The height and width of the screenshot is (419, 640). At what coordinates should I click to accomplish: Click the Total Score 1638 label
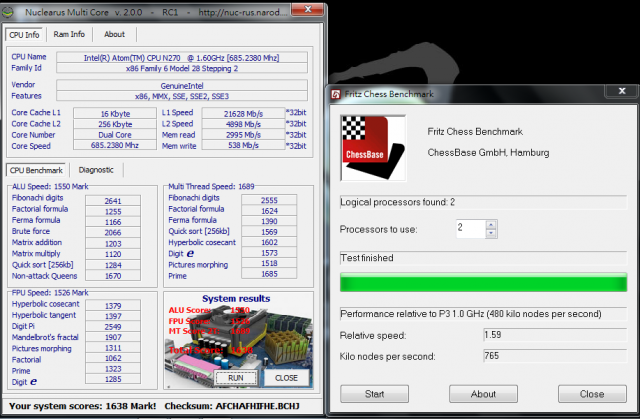pos(211,350)
